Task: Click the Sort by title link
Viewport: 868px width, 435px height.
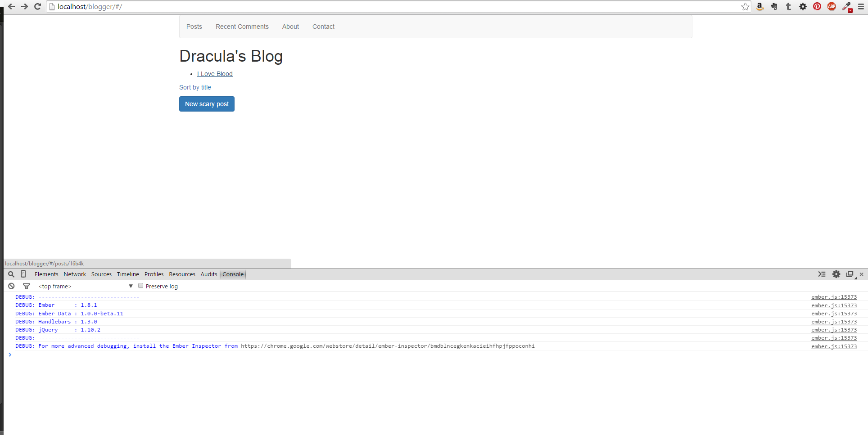Action: point(195,87)
